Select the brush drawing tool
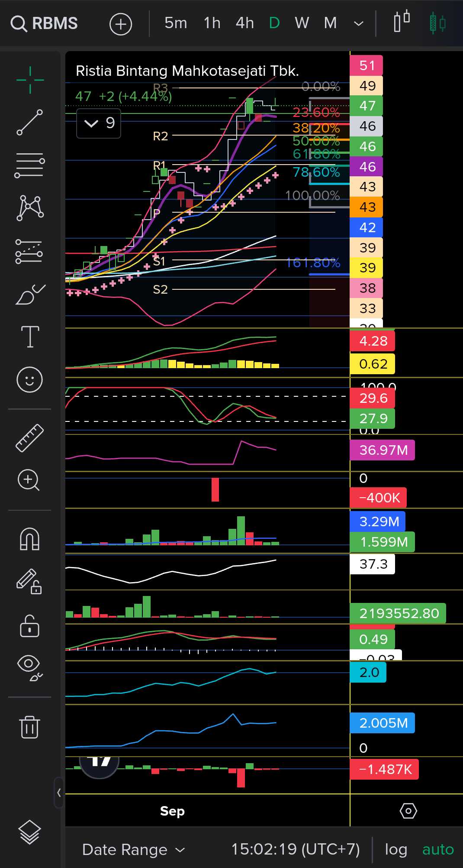Screen dimensions: 463x868 coord(30,295)
